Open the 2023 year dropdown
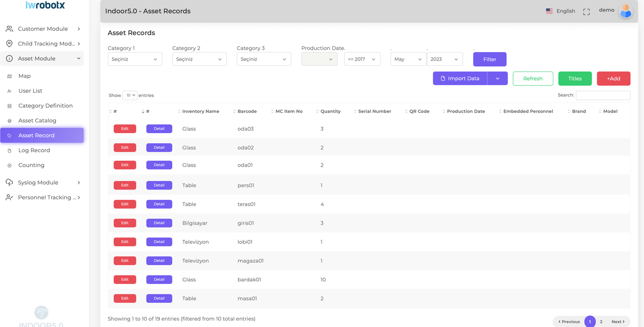Screen dimensions: 644x327 [444, 59]
